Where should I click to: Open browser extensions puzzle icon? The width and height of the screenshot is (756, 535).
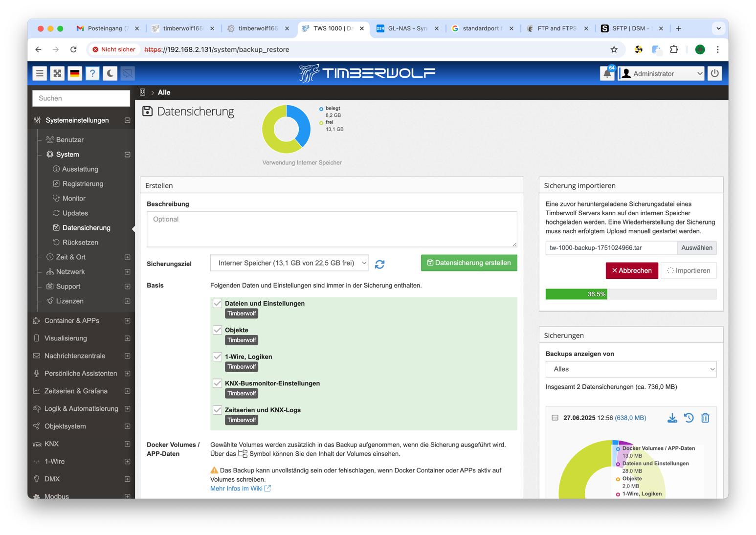[x=674, y=49]
